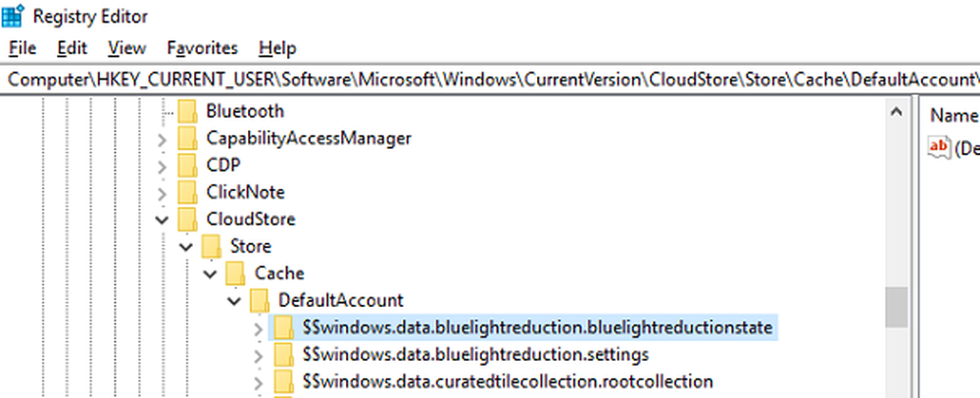The height and width of the screenshot is (398, 980).
Task: Open the View menu
Action: [x=126, y=48]
